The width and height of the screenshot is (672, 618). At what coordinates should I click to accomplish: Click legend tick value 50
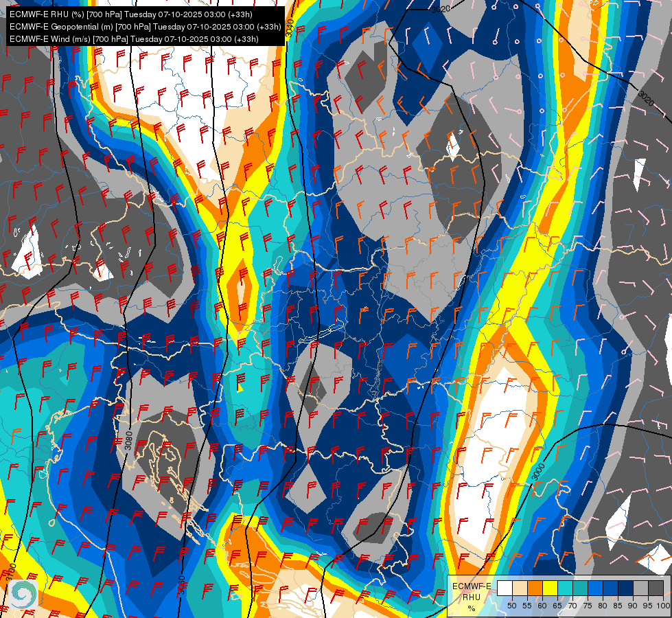(x=511, y=606)
